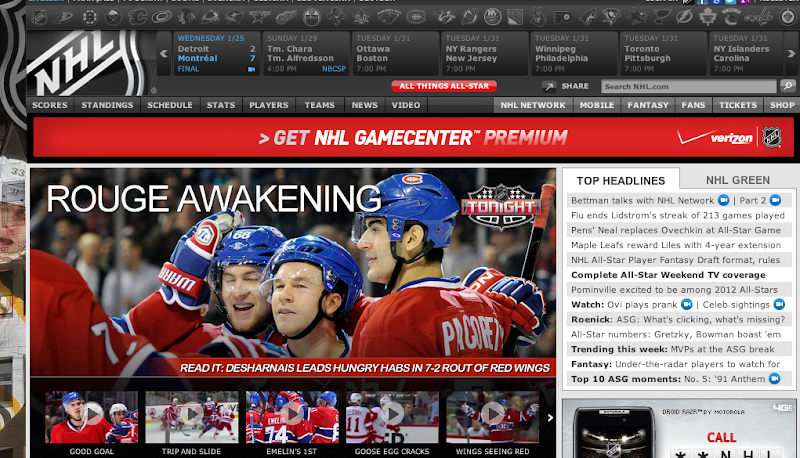Play the '91 Anthem video icon
Screen dimensions: 800x458
pos(774,379)
